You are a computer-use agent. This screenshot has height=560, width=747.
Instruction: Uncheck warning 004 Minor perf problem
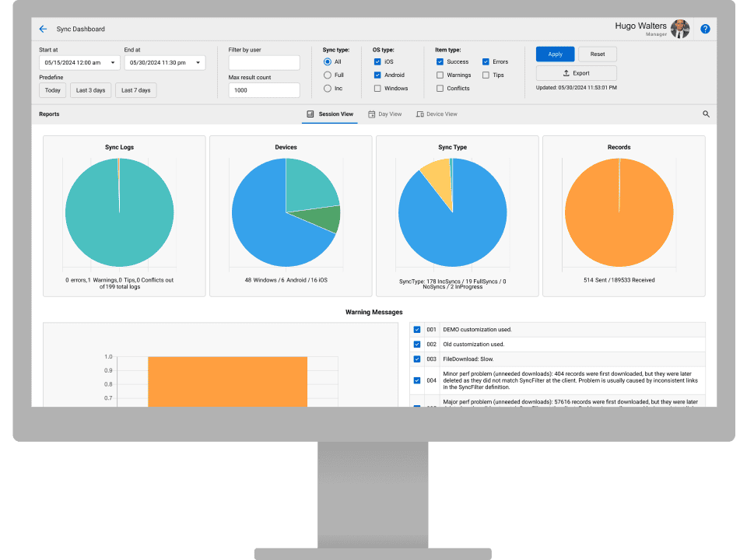(x=417, y=380)
